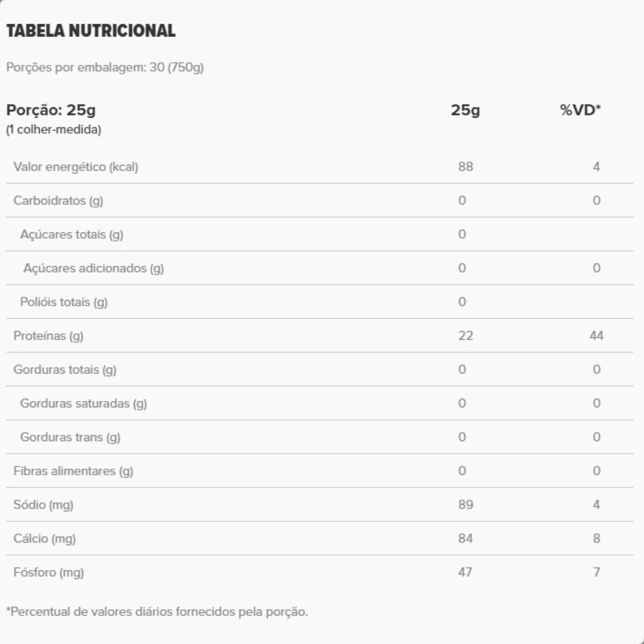The height and width of the screenshot is (644, 644).
Task: Click the TABELA NUTRICIONAL heading
Action: pyautogui.click(x=91, y=31)
